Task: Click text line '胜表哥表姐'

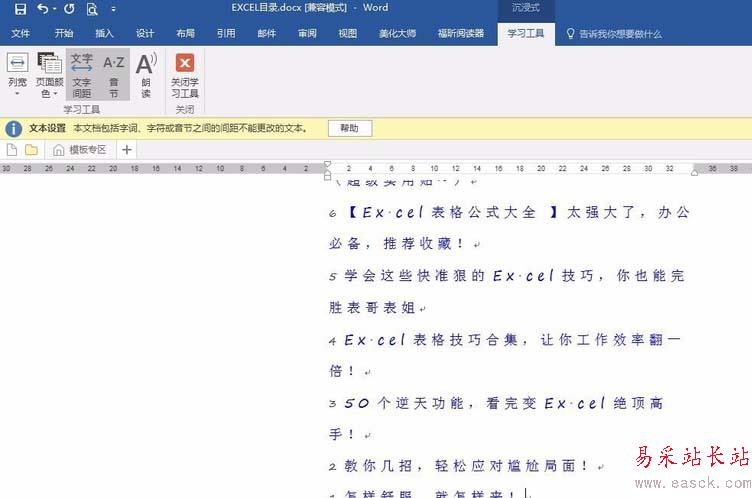Action: [377, 308]
